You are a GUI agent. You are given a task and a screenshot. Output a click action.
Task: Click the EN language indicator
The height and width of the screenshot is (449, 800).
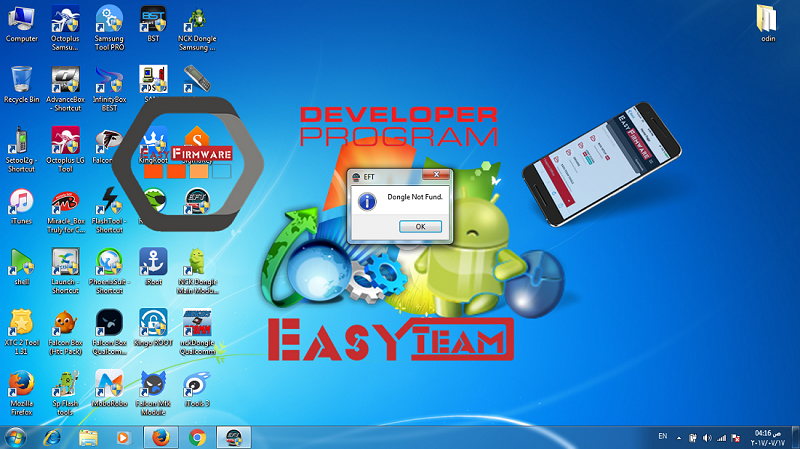(x=662, y=437)
